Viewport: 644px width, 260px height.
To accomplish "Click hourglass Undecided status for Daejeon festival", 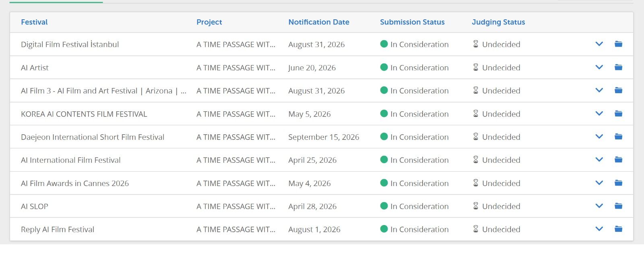I will tap(497, 137).
